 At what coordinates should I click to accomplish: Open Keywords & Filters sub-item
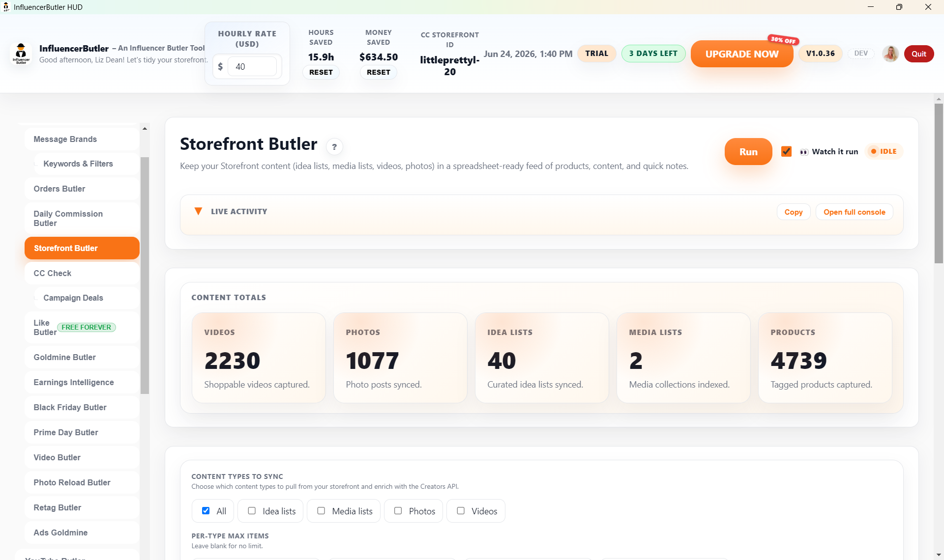click(87, 164)
